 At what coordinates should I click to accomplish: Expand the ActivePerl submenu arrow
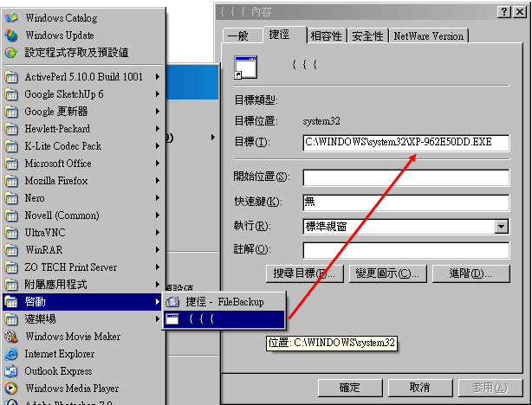158,77
